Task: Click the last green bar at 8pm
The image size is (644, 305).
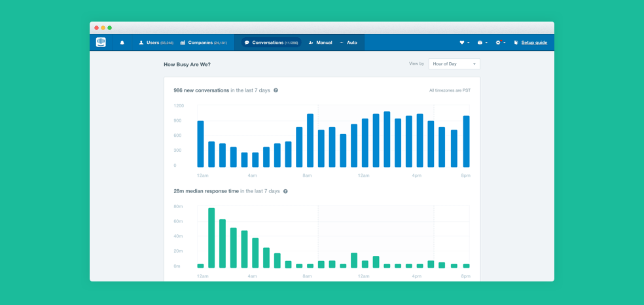Action: [x=466, y=266]
